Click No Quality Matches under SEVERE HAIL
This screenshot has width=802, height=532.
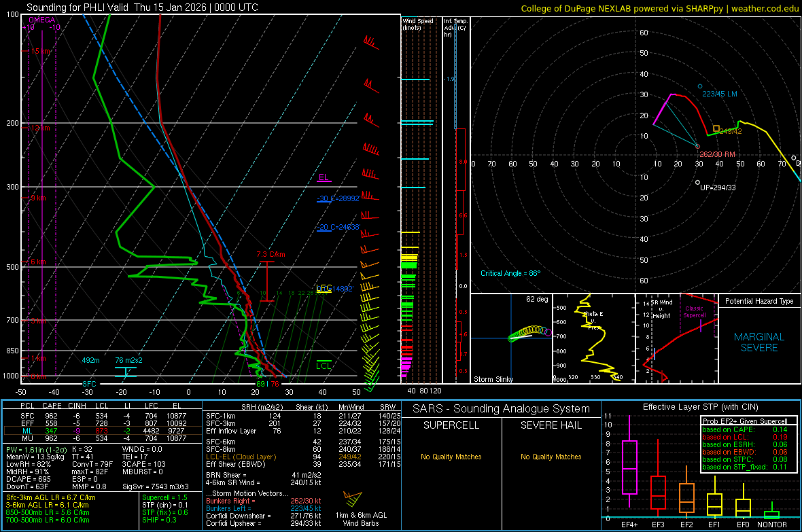pos(551,457)
